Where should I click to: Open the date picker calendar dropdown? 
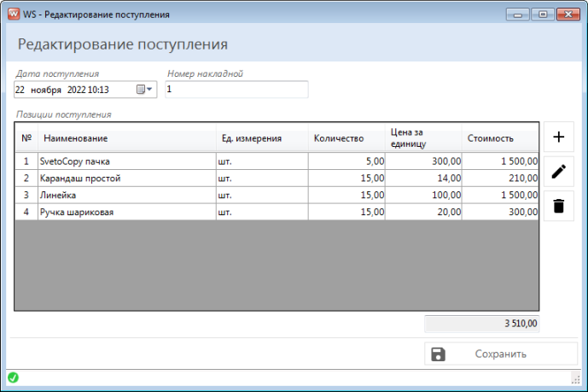[x=145, y=90]
